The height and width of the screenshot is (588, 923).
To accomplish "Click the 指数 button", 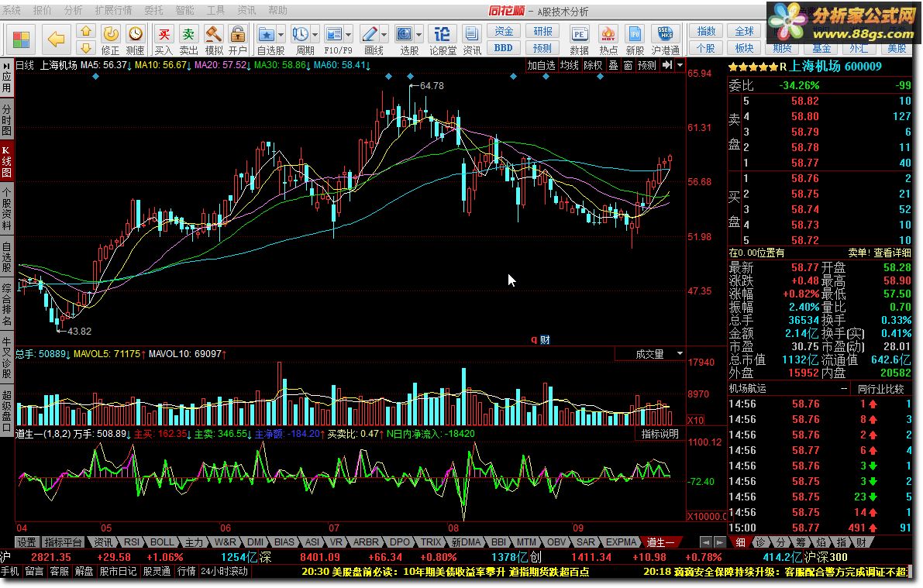I will click(706, 31).
